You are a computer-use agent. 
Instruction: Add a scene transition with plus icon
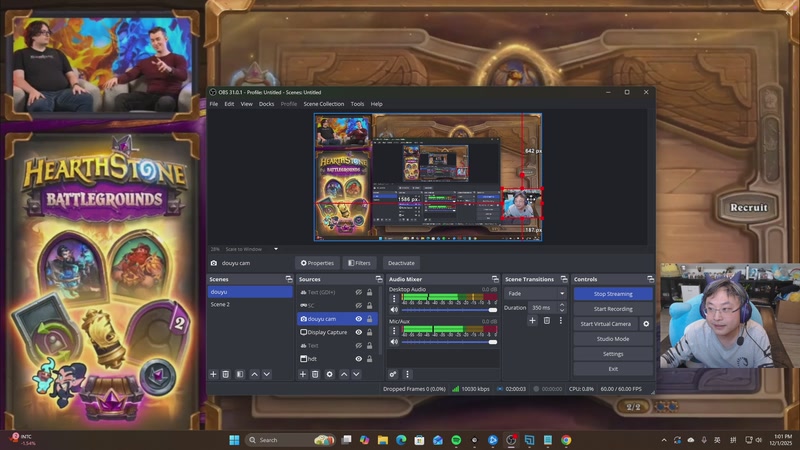coord(532,320)
